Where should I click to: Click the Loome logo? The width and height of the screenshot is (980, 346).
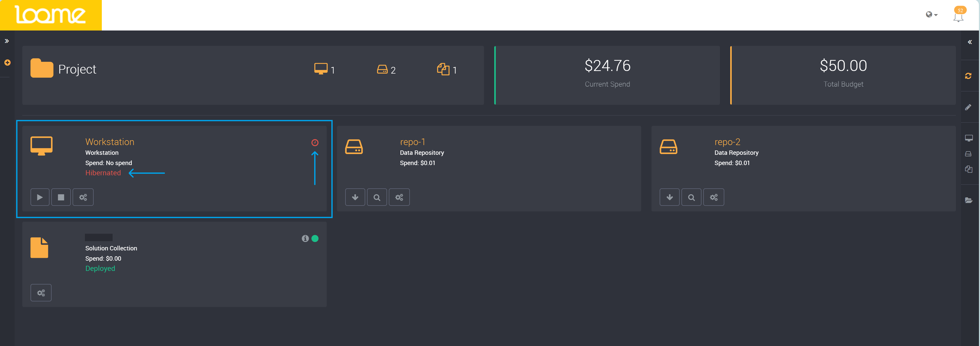[50, 15]
